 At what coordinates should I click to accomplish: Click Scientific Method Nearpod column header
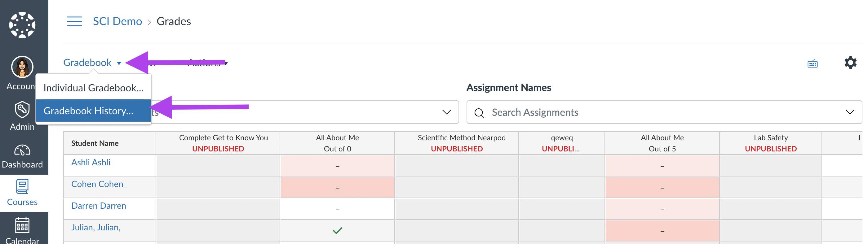[x=457, y=143]
